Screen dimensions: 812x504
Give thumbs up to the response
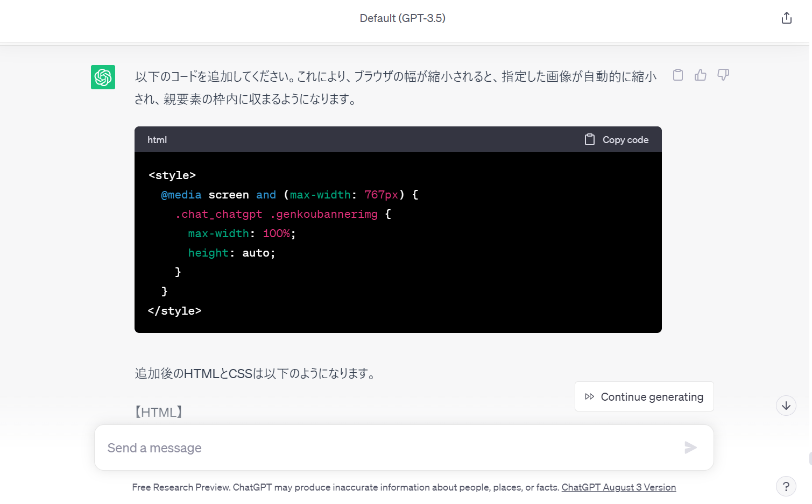(x=701, y=75)
